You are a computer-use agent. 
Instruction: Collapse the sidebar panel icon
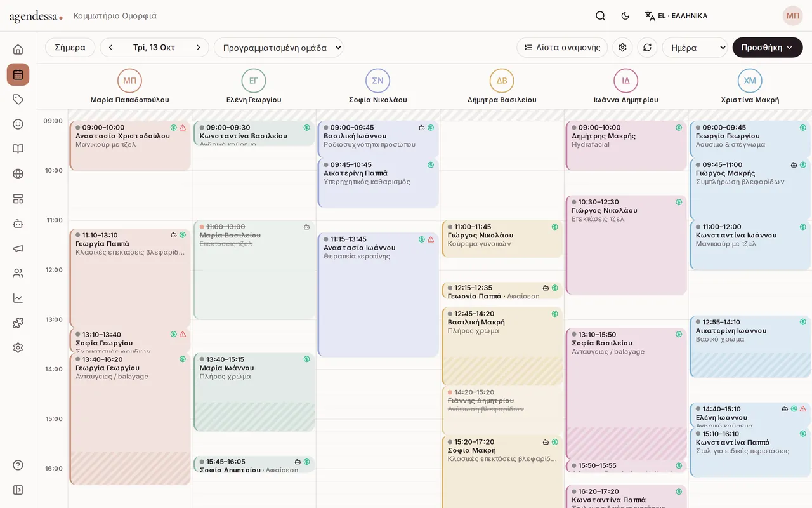click(x=18, y=490)
